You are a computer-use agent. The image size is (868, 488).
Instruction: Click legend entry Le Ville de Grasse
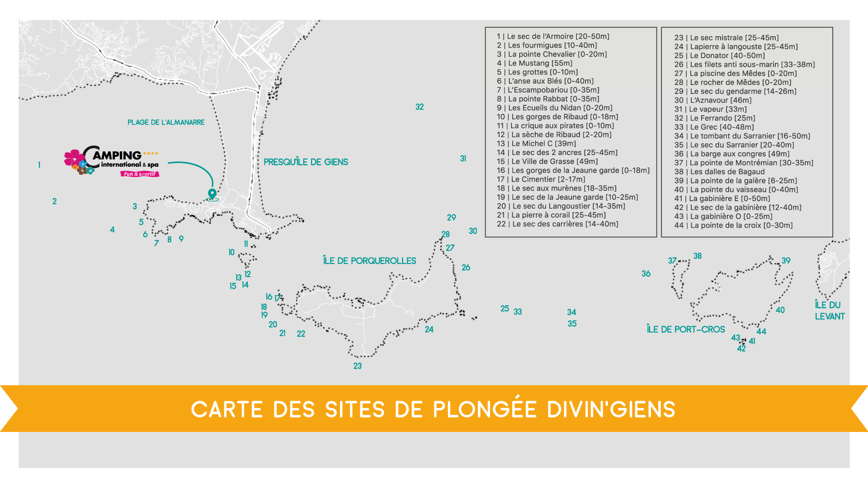(547, 161)
